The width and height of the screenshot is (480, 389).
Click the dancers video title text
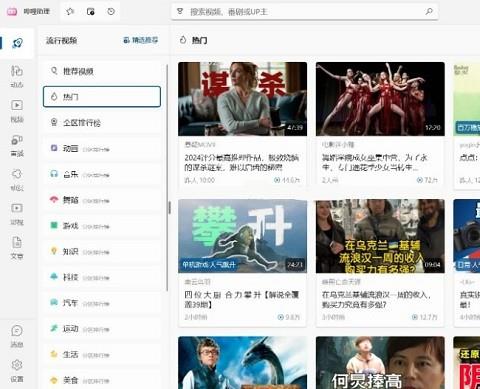point(375,162)
